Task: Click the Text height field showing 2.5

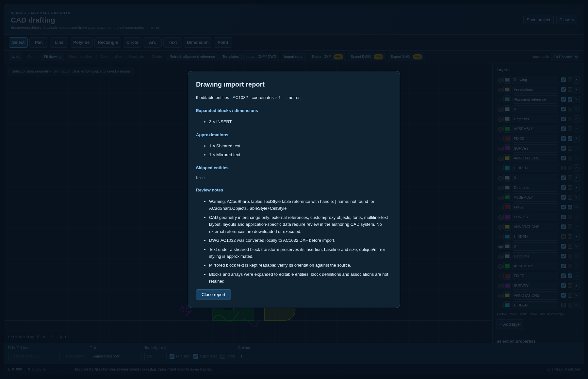Action: coord(155,356)
